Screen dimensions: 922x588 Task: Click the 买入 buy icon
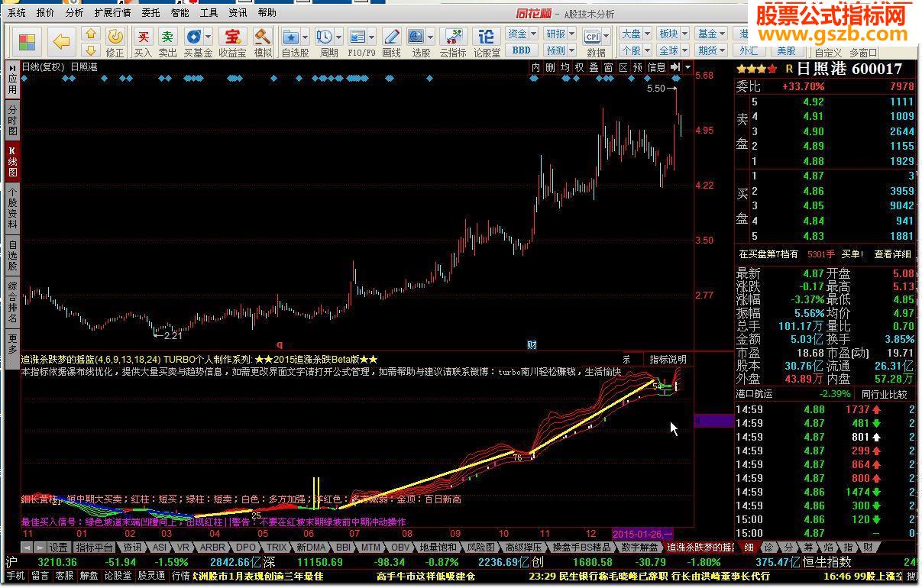(x=143, y=42)
